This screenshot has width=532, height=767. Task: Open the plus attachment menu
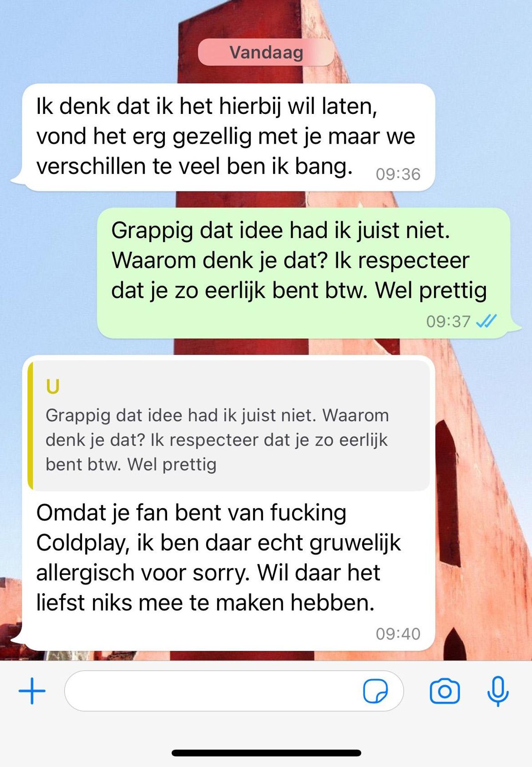pos(32,691)
